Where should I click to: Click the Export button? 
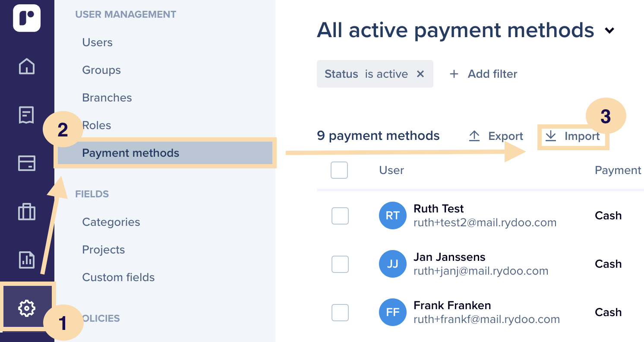click(x=496, y=136)
